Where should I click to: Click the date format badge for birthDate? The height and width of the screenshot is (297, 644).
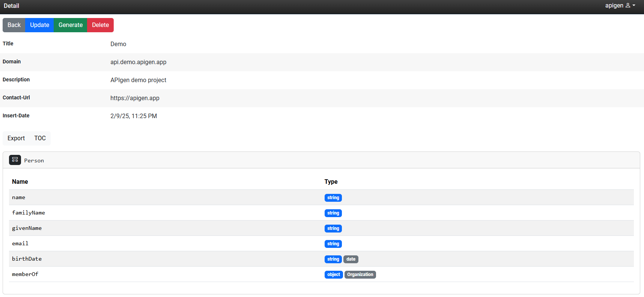click(351, 259)
